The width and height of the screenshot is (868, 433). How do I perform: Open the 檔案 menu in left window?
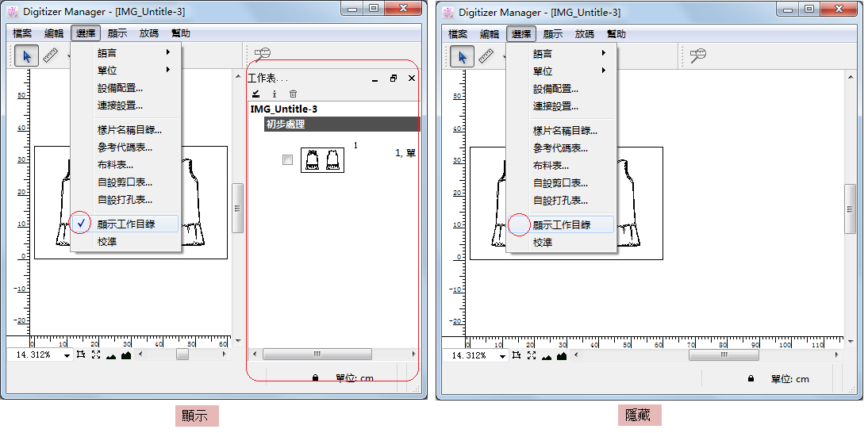pyautogui.click(x=22, y=33)
